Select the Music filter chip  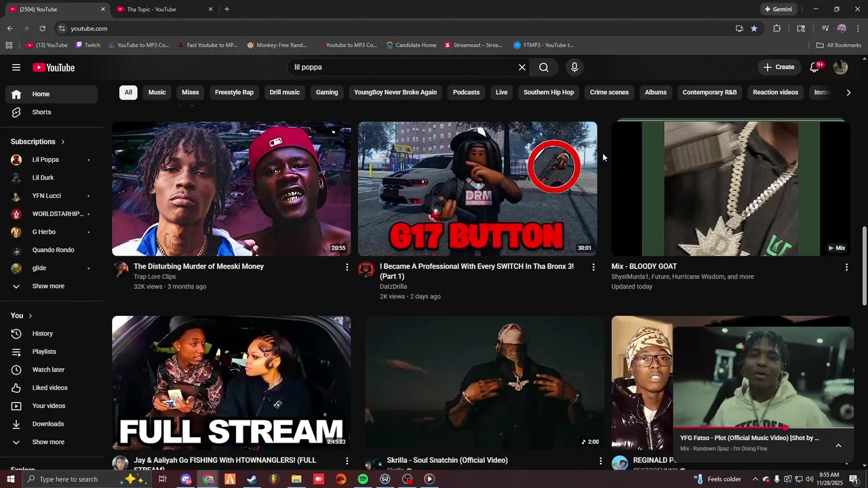pyautogui.click(x=157, y=92)
